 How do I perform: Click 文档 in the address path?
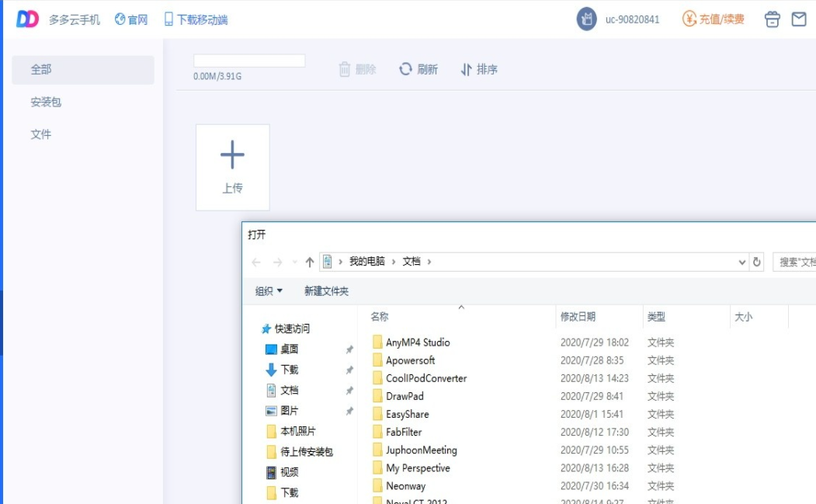[x=411, y=262]
